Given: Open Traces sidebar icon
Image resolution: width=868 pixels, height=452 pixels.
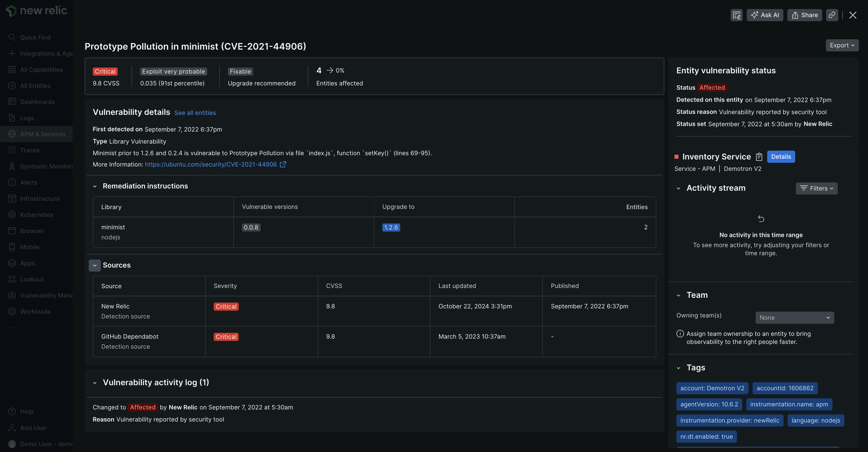Looking at the screenshot, I should (12, 150).
